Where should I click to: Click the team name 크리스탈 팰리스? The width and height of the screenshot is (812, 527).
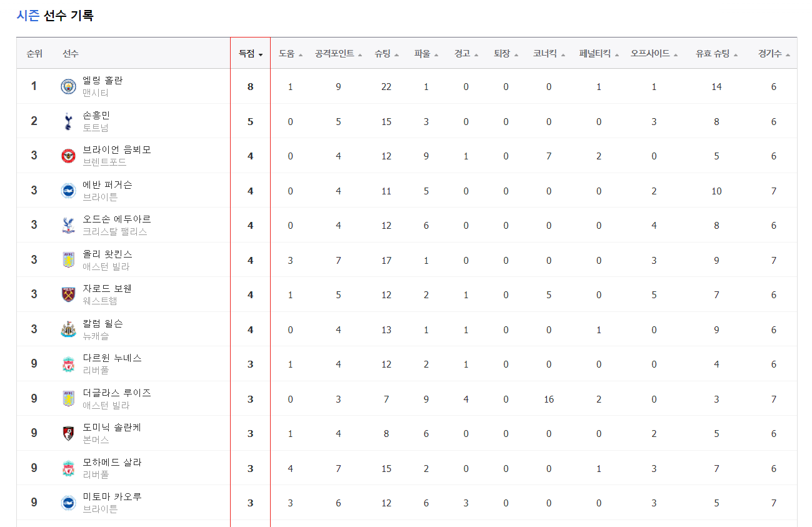(x=115, y=231)
